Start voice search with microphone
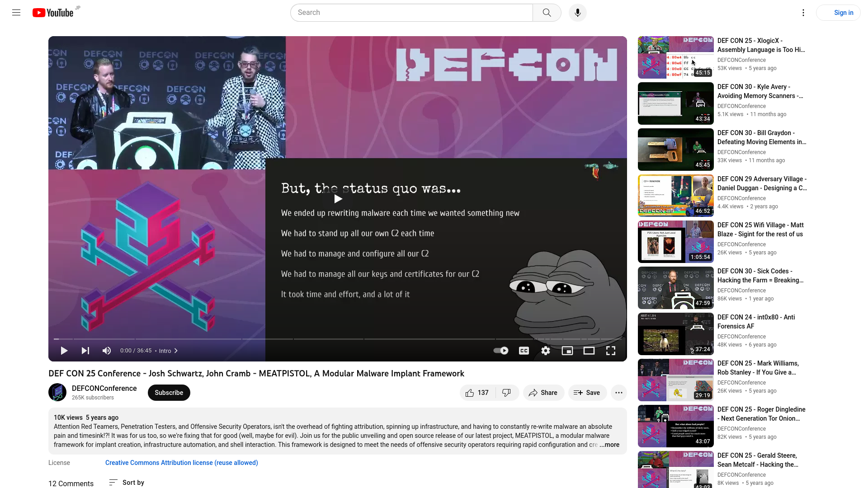868x488 pixels. tap(578, 13)
